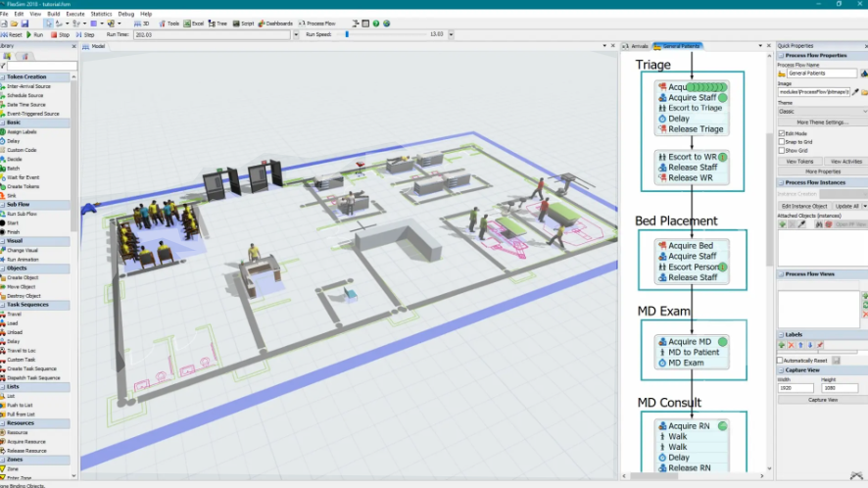Image resolution: width=868 pixels, height=488 pixels.
Task: Open the Tools toolbar button
Action: [x=169, y=24]
